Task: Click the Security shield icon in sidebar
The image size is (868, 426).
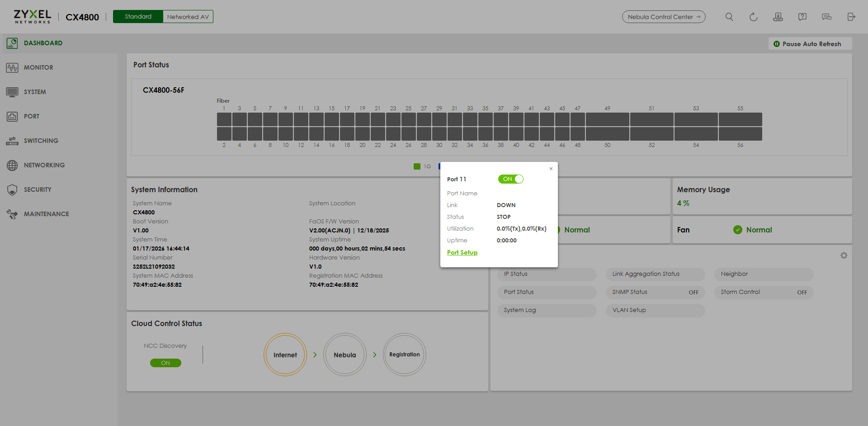Action: pos(12,189)
